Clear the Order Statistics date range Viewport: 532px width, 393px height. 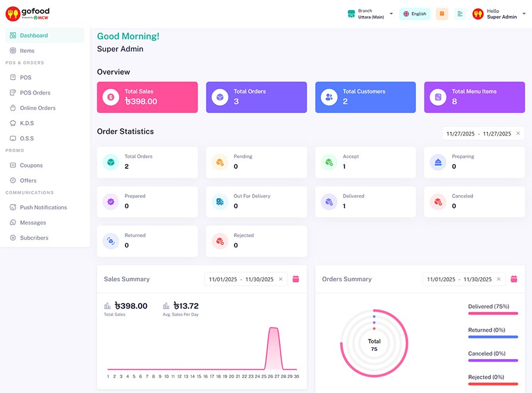click(518, 134)
